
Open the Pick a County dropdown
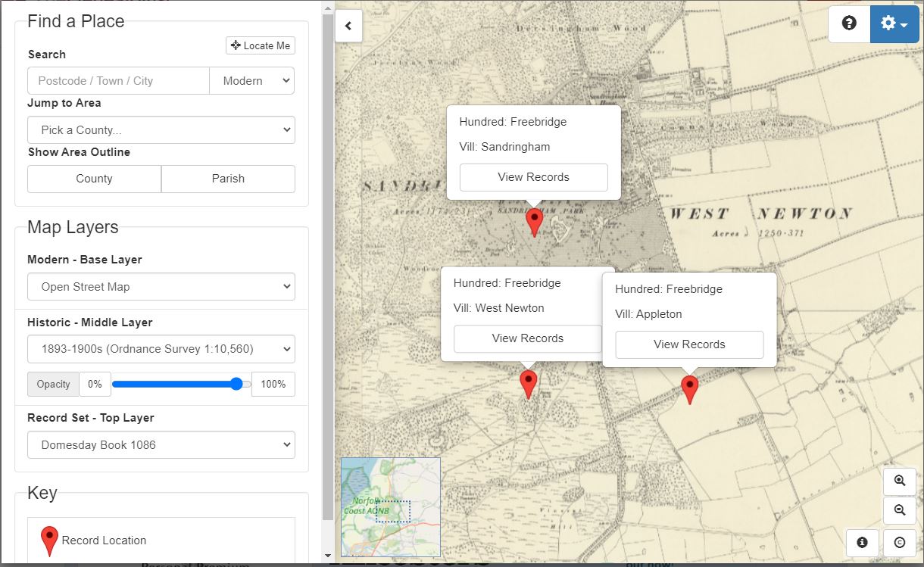(161, 130)
